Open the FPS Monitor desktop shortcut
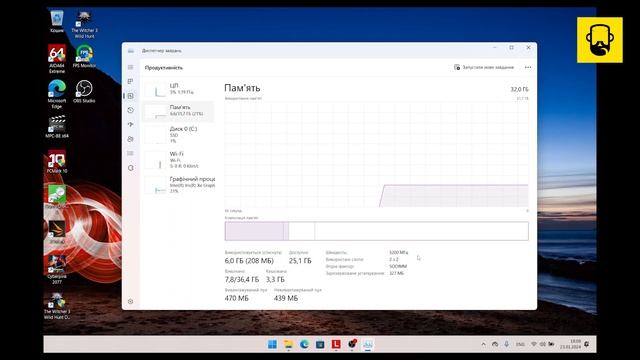This screenshot has width=640, height=360. tap(84, 56)
